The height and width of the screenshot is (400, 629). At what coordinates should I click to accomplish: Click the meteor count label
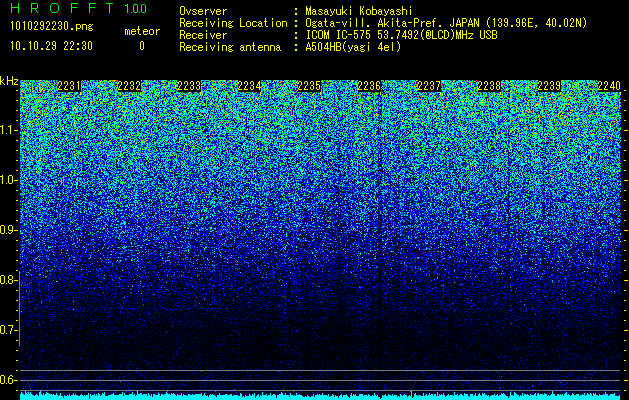click(x=142, y=31)
